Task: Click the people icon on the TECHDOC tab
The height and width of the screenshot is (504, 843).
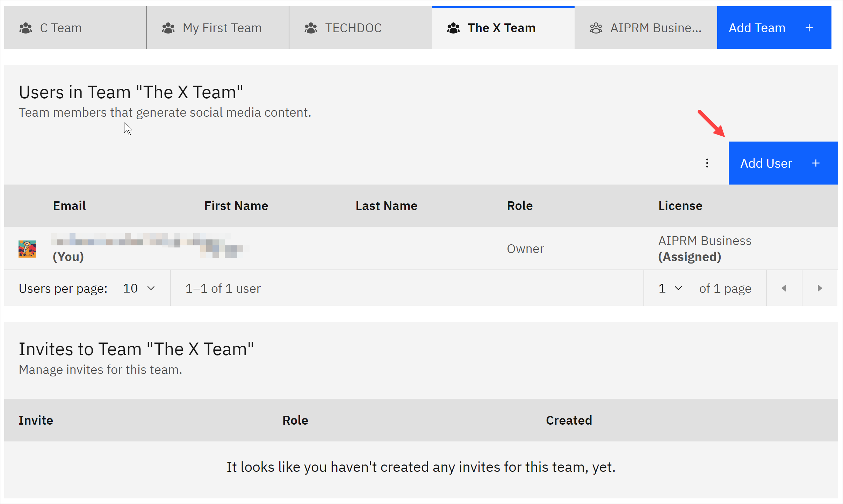Action: (x=310, y=28)
